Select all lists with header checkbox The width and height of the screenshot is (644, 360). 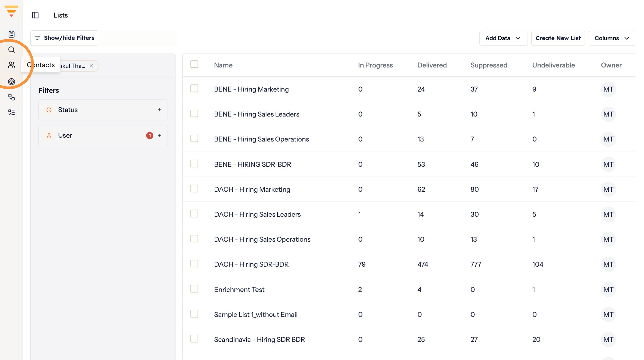194,64
